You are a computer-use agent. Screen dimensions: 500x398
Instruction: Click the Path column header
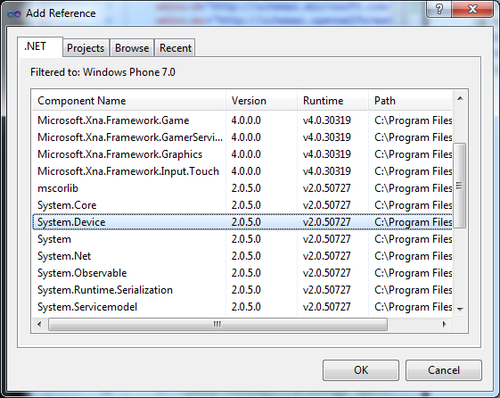(411, 101)
